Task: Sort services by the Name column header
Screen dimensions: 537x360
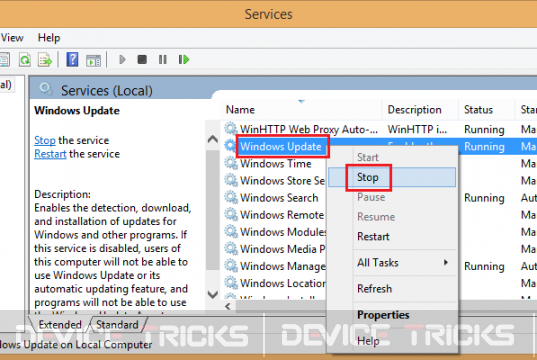Action: [x=240, y=110]
